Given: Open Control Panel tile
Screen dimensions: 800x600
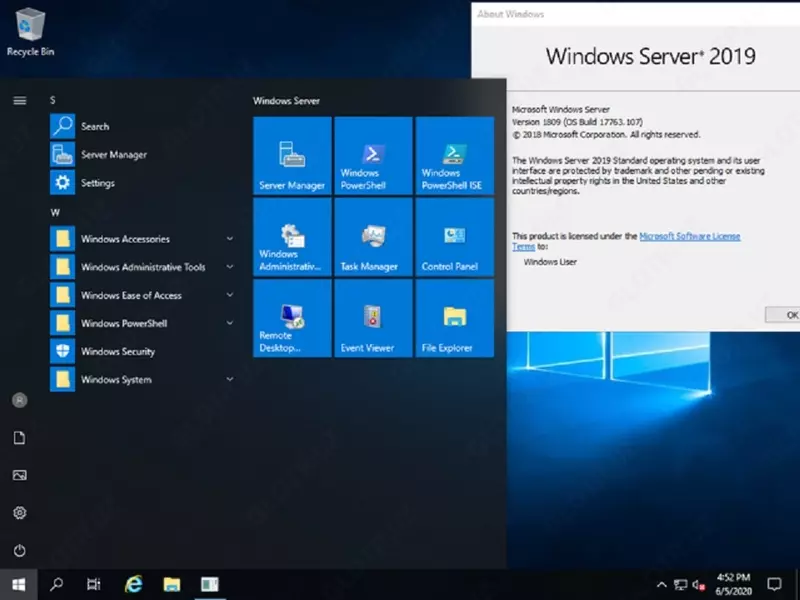Looking at the screenshot, I should [454, 237].
